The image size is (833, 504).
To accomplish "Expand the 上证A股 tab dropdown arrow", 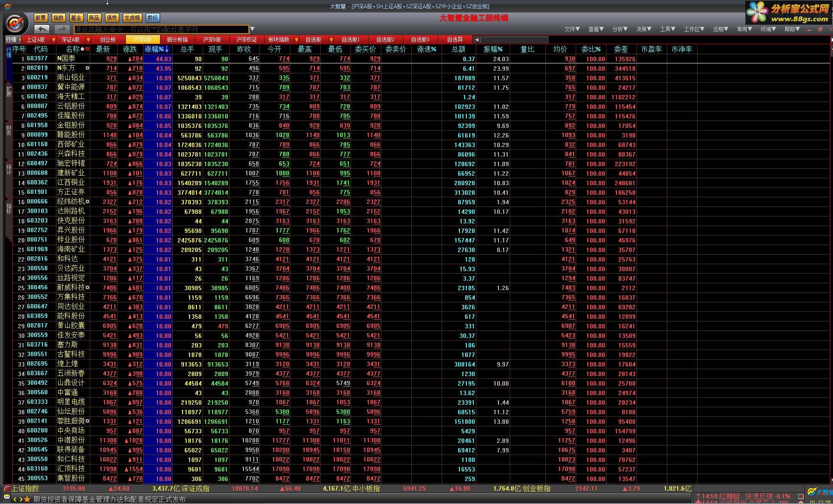I will [54, 39].
